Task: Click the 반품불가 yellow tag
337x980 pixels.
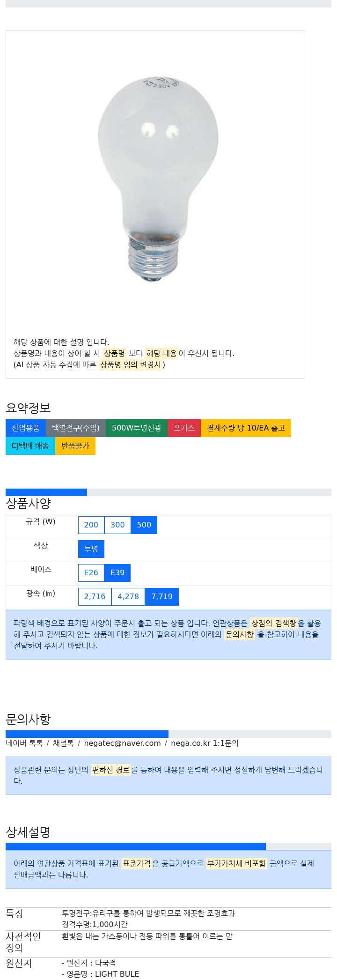Action: click(x=75, y=446)
